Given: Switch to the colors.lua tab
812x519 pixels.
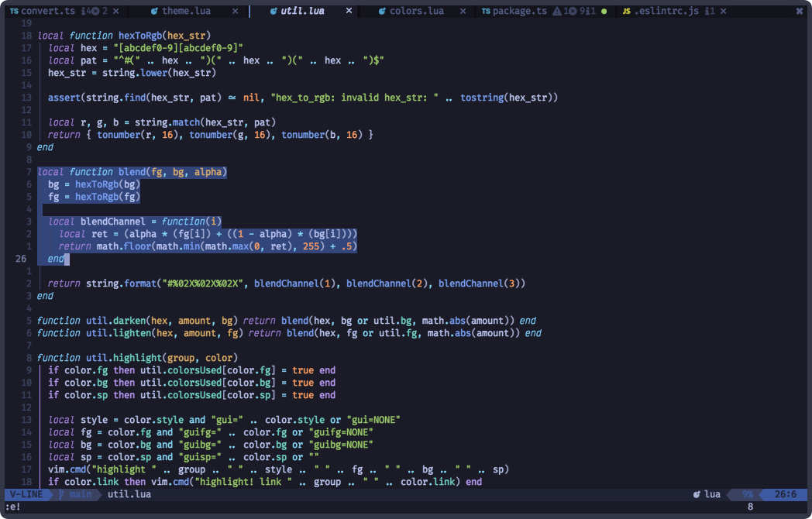Looking at the screenshot, I should point(419,11).
